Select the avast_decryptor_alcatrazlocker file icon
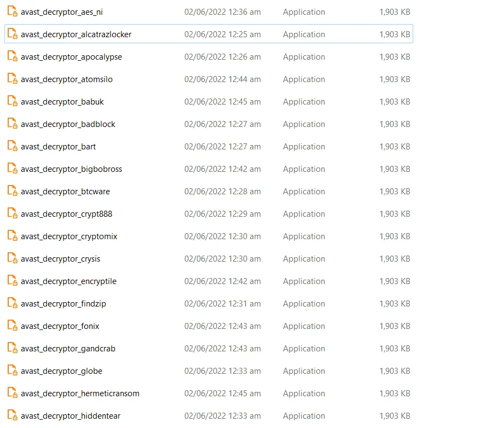504x428 pixels. click(13, 34)
